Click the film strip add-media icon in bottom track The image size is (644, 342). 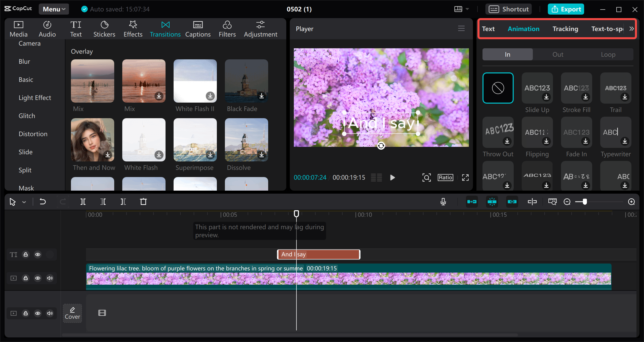[102, 313]
